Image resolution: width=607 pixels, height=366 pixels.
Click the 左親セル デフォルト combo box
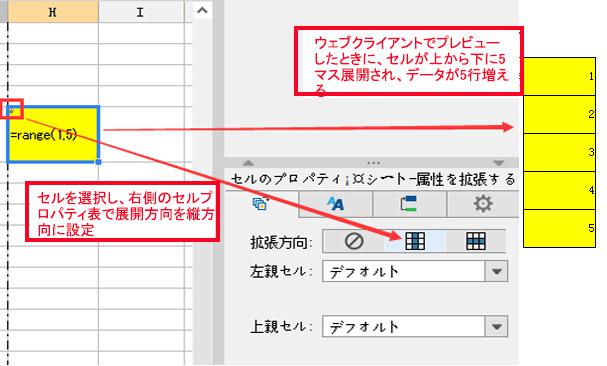click(415, 271)
